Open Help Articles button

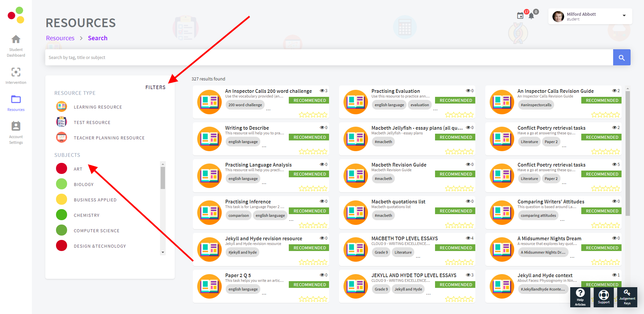pos(580,297)
